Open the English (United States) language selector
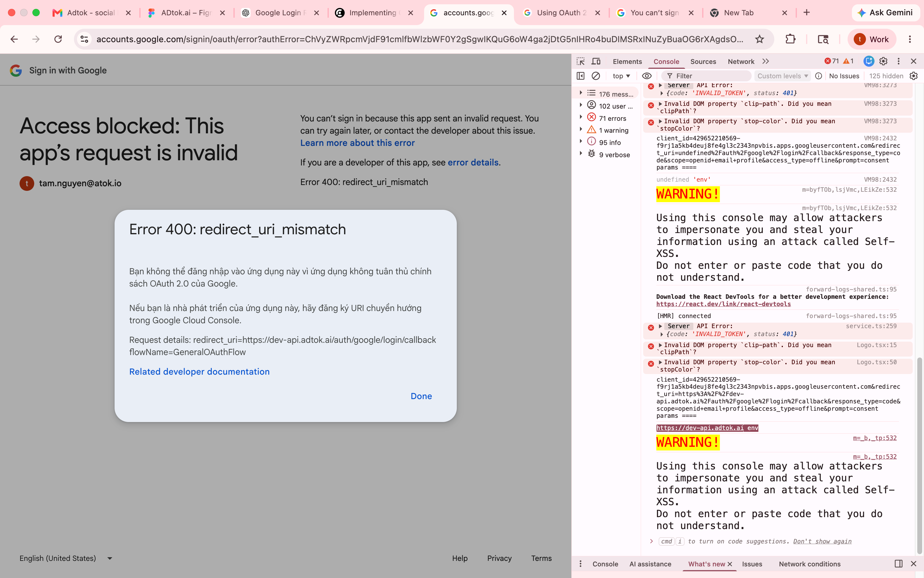Image resolution: width=924 pixels, height=578 pixels. click(66, 558)
